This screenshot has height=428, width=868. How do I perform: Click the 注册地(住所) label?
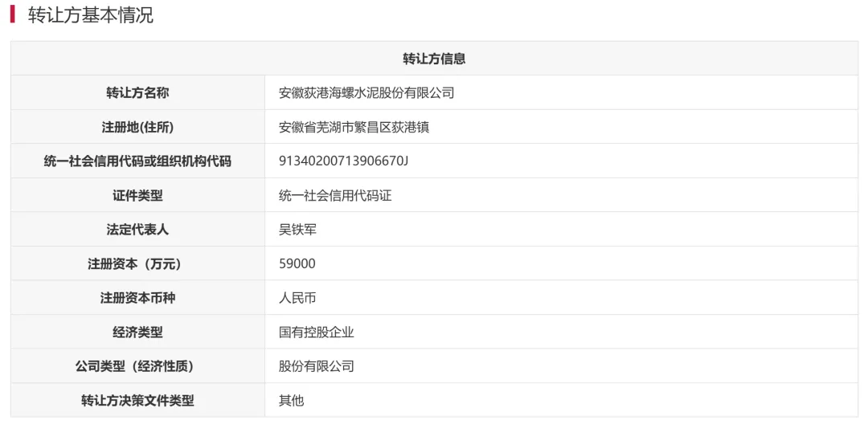point(138,127)
